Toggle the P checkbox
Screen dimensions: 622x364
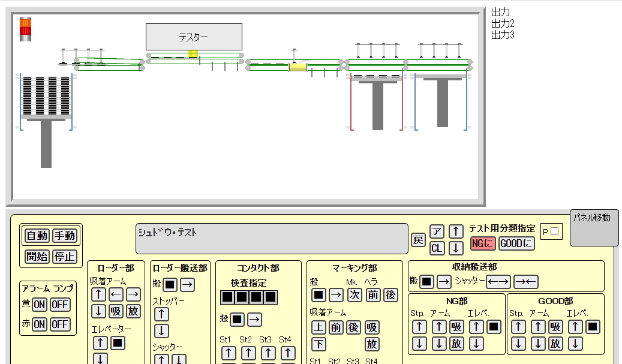(x=554, y=231)
